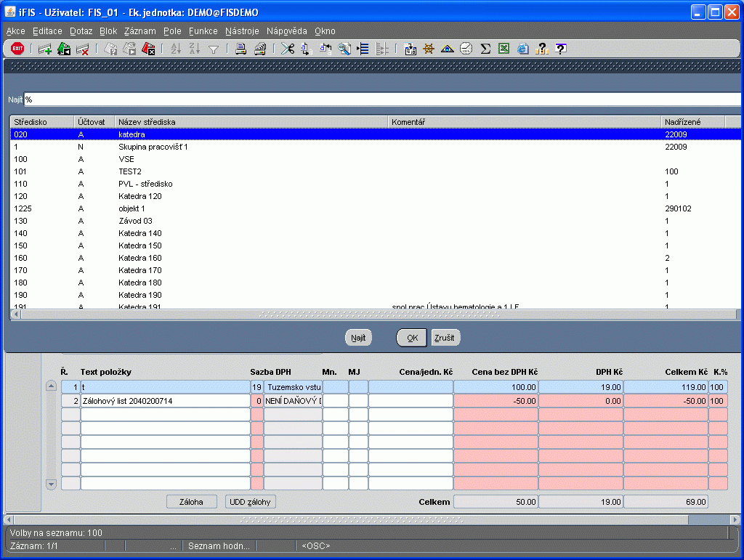Viewport: 744px width, 560px height.
Task: Click the printer icon in toolbar
Action: click(x=240, y=49)
